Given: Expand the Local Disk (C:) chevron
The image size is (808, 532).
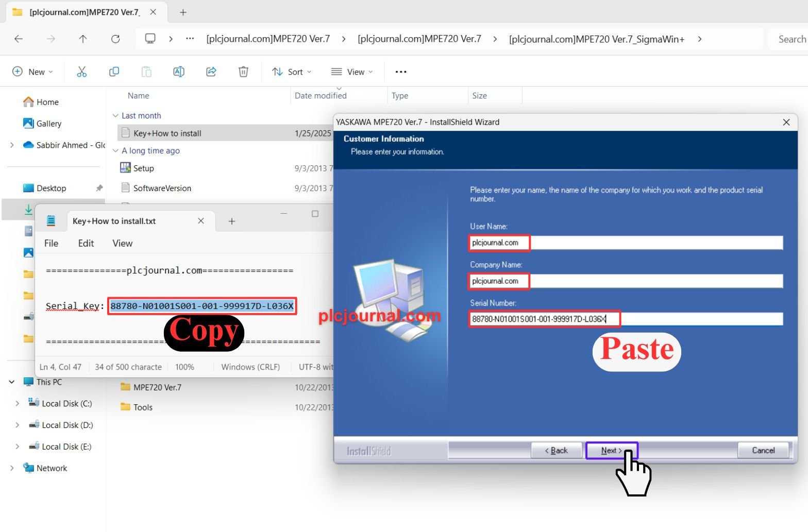Looking at the screenshot, I should click(x=17, y=403).
